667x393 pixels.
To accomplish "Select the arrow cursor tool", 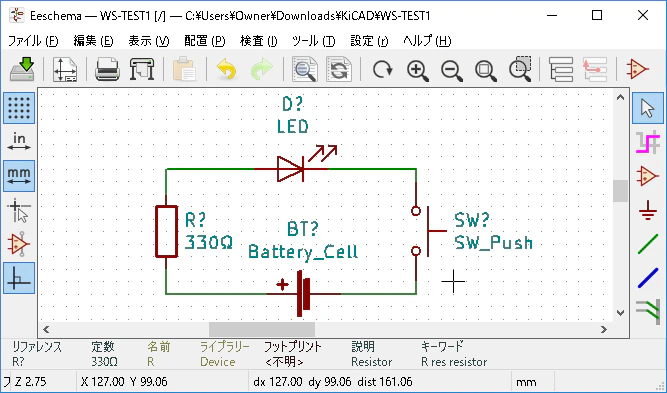I will 647,108.
